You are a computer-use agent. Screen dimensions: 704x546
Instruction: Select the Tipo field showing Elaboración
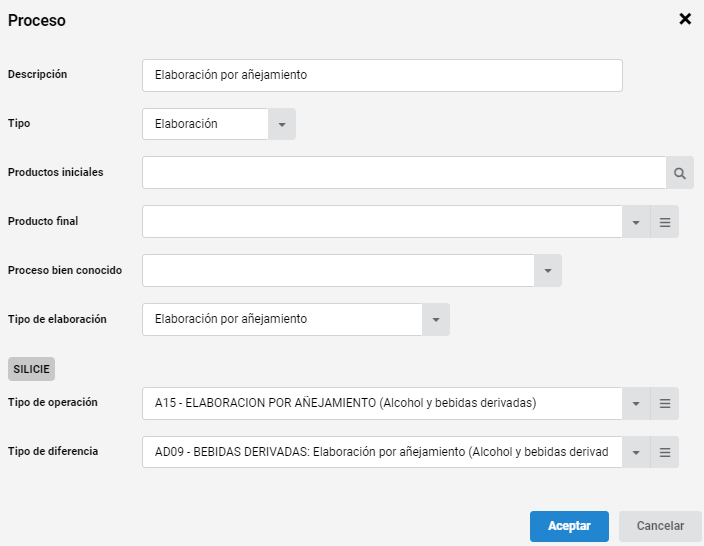pos(205,124)
